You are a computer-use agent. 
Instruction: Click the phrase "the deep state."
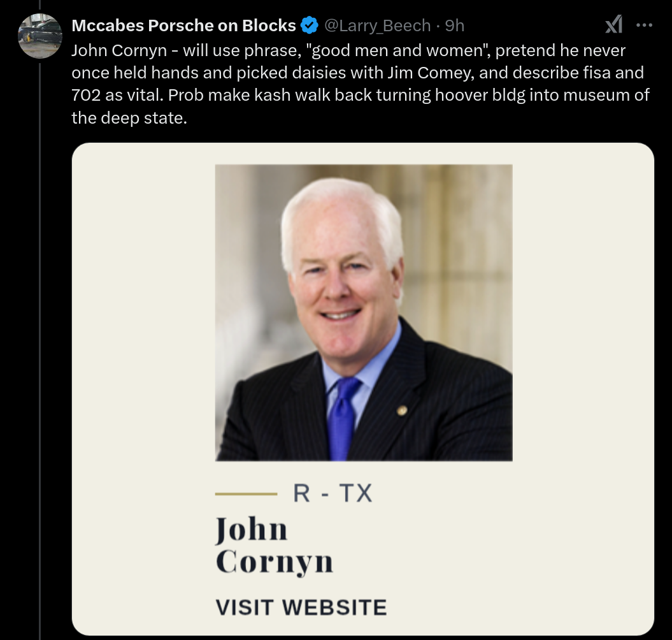pos(129,117)
